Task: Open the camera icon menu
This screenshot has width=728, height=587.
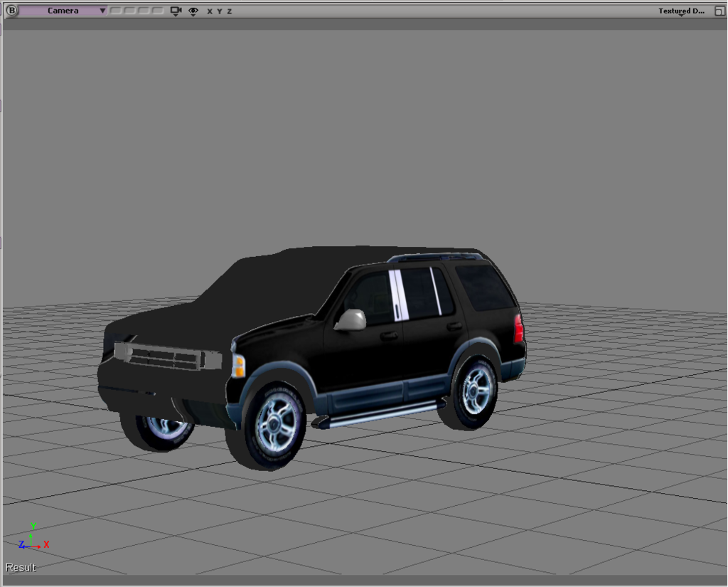Action: tap(176, 11)
